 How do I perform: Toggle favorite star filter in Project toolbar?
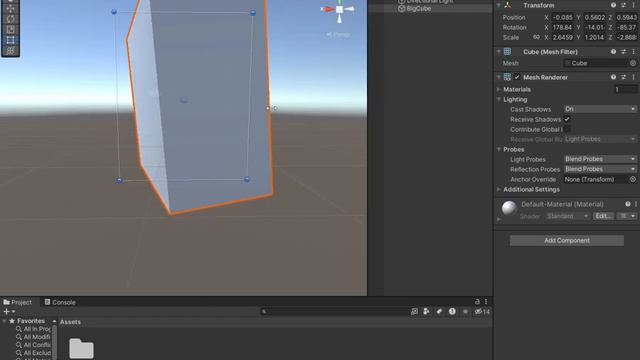pos(465,312)
